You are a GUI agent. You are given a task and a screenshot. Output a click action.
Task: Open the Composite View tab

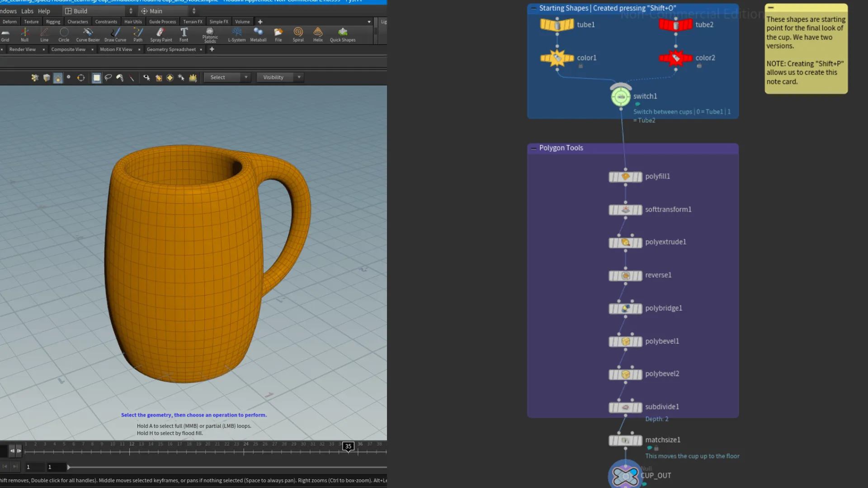(68, 49)
